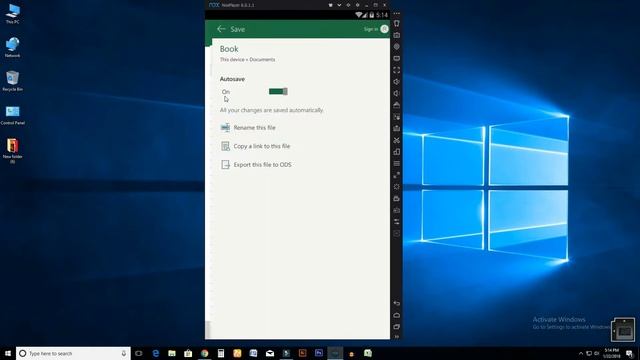Go back using the Save screen arrow
640x360 pixels.
[x=221, y=29]
